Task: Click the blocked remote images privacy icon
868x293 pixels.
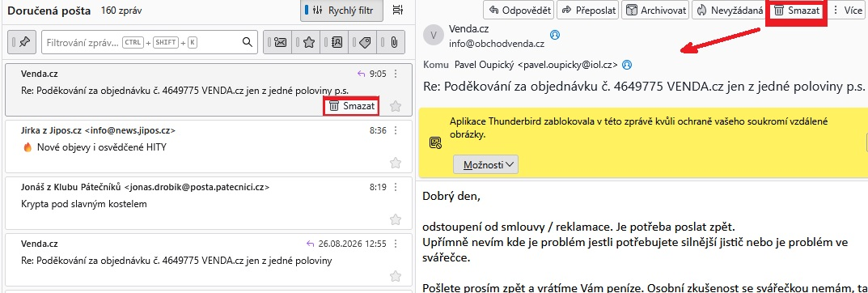Action: tap(436, 143)
